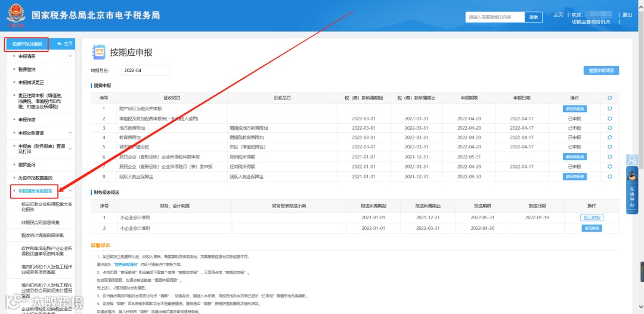The width and height of the screenshot is (644, 314).
Task: Click cell 增值税教育费附加
Action: click(x=247, y=137)
